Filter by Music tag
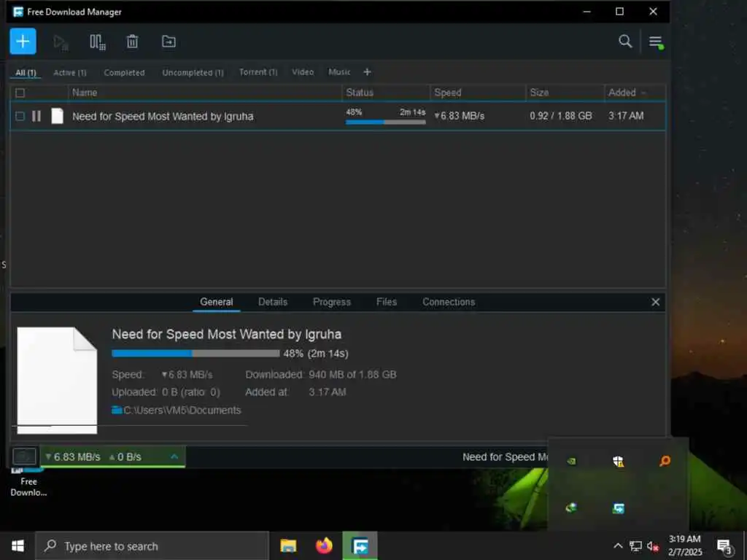The image size is (747, 560). [339, 72]
